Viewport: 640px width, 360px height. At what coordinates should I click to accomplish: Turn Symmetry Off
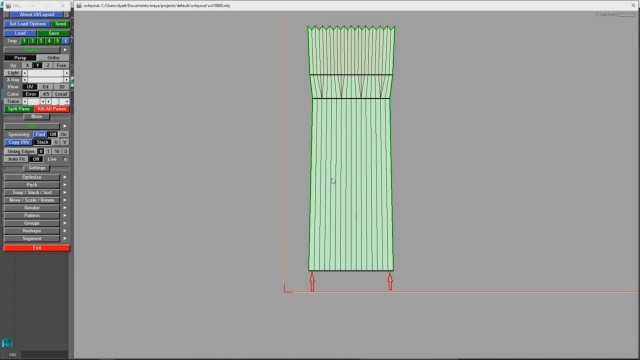point(53,134)
